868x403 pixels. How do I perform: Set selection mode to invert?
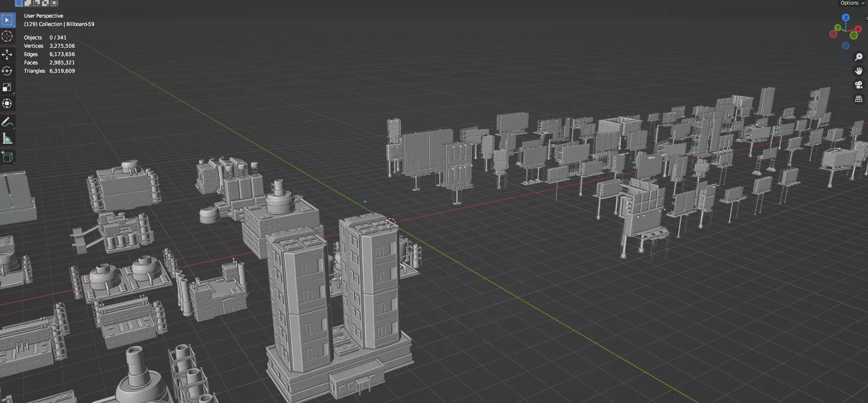tap(45, 3)
